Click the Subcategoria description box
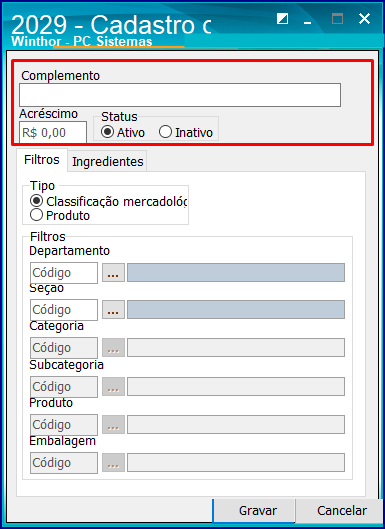Screen dimensions: 385x529 coord(236,387)
